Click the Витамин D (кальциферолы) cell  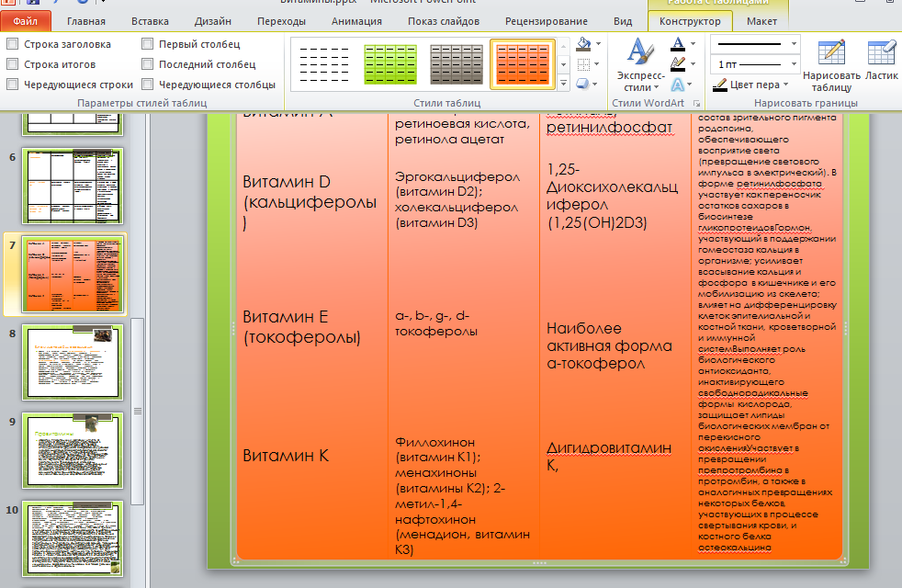pyautogui.click(x=310, y=202)
